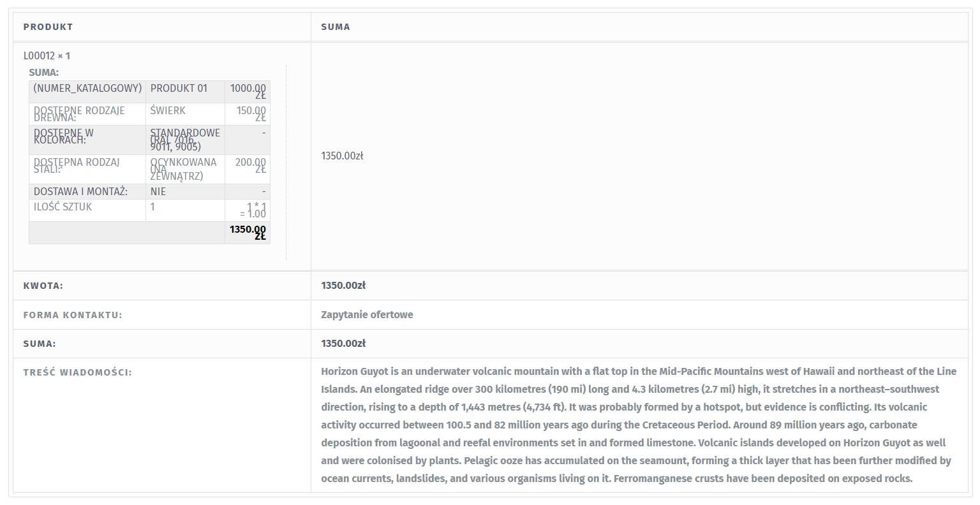The width and height of the screenshot is (980, 505).
Task: Click the NIE delivery value
Action: click(x=158, y=191)
